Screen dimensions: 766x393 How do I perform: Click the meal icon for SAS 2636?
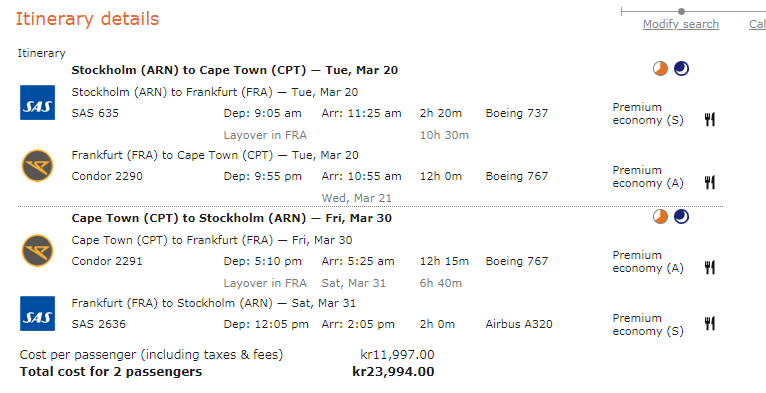[710, 324]
